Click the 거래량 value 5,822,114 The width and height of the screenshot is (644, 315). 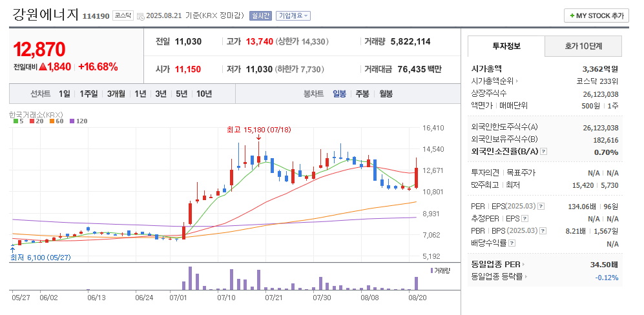[411, 41]
